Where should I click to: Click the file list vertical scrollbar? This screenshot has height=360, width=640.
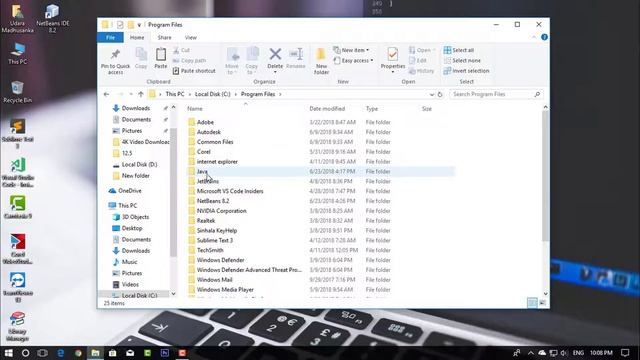click(x=545, y=176)
